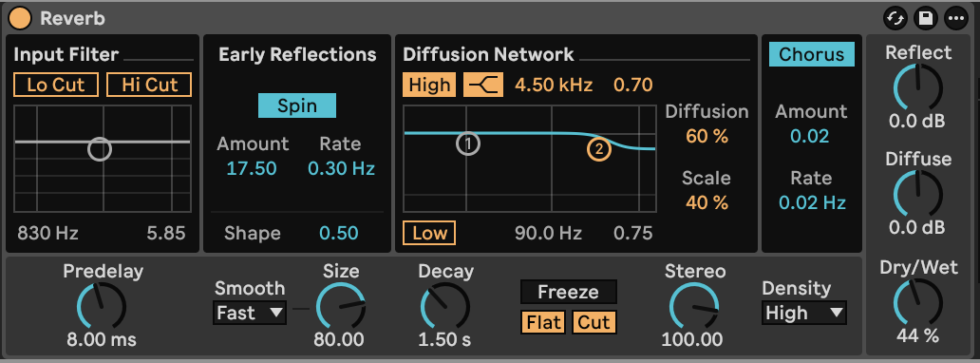The image size is (980, 363).
Task: Click the Diffuse value 0.0 dB
Action: [x=917, y=227]
